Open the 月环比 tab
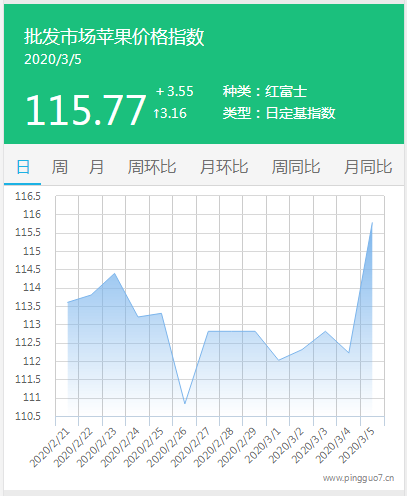Viewport: 407px width, 496px height. click(224, 167)
